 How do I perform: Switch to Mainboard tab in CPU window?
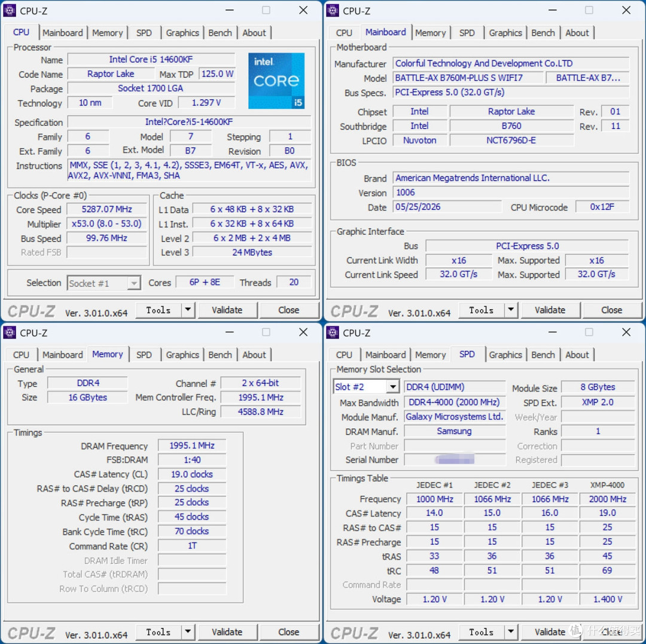pos(63,32)
